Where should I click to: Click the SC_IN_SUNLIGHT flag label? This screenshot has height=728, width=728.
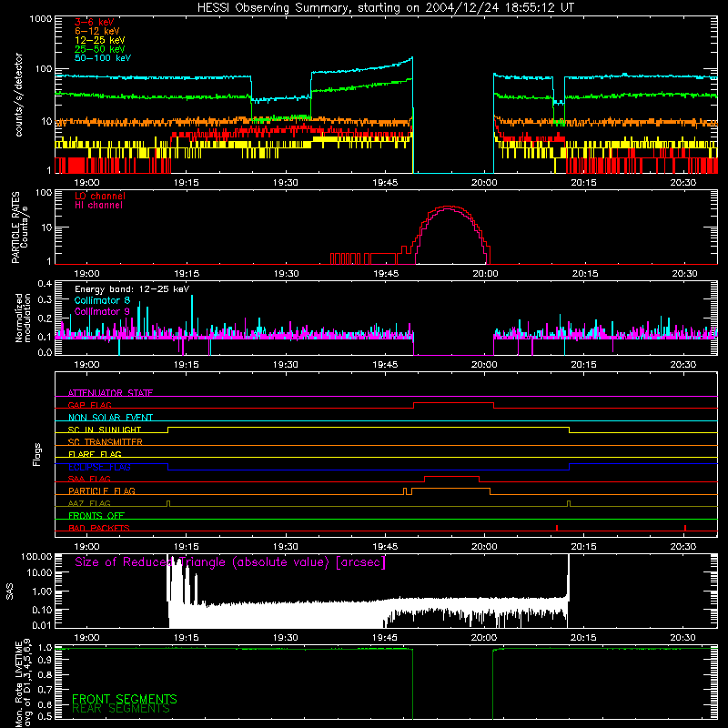pos(105,430)
